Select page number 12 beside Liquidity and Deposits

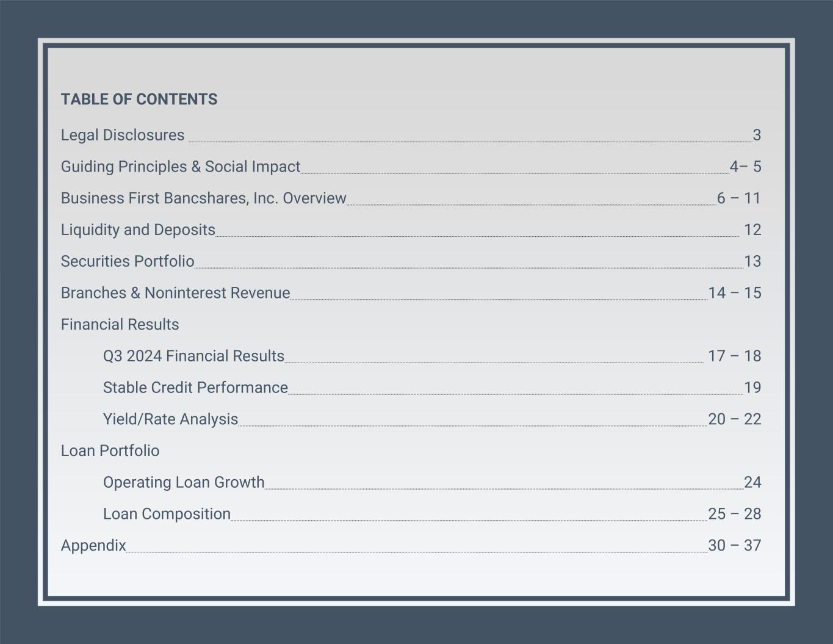pyautogui.click(x=752, y=230)
